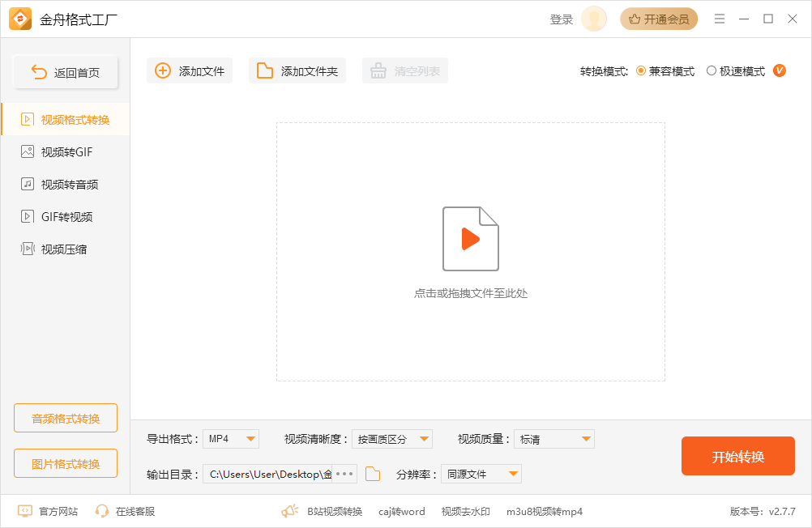
Task: Click the 开始转换 button
Action: pyautogui.click(x=737, y=456)
